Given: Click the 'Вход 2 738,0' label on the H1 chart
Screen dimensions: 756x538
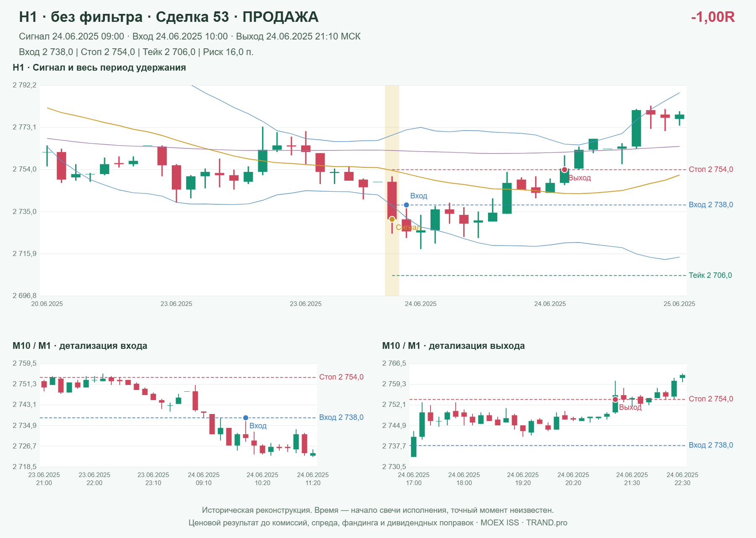Looking at the screenshot, I should click(x=711, y=205).
